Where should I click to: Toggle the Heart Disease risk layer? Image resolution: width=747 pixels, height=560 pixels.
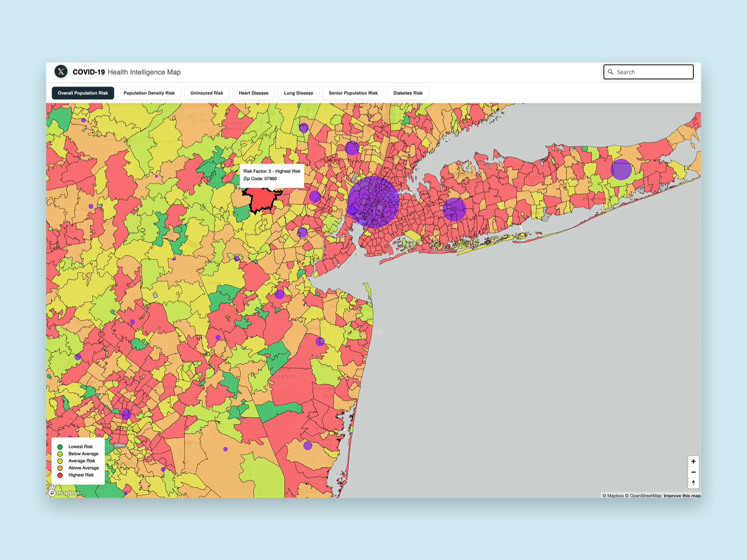(x=253, y=93)
